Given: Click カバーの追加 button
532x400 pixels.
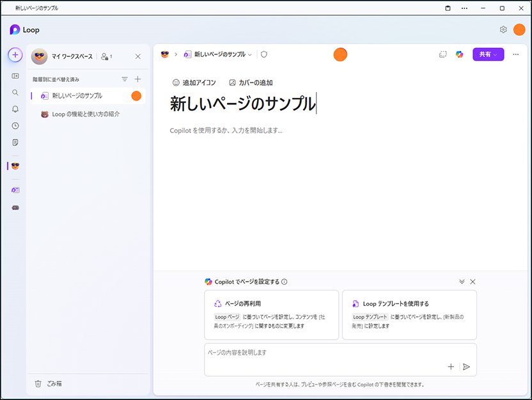Looking at the screenshot, I should [251, 83].
